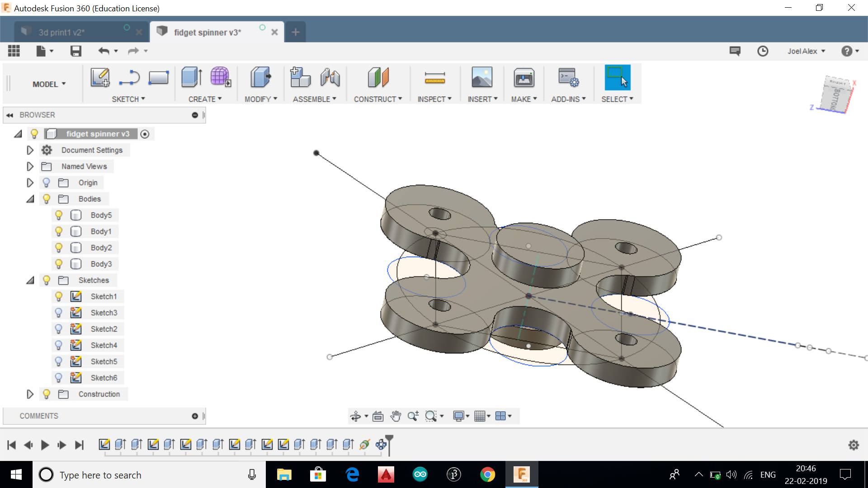
Task: Click the Scripts and Add-Ins icon
Action: (x=568, y=78)
